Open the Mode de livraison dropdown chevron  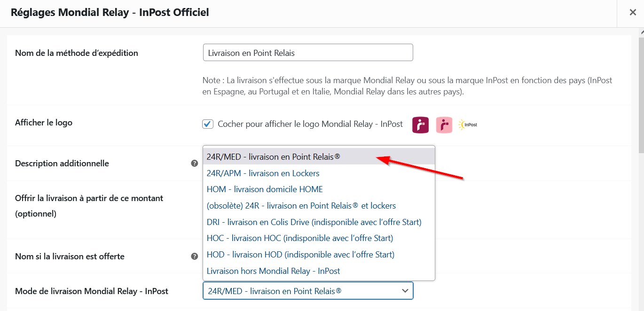coord(405,290)
